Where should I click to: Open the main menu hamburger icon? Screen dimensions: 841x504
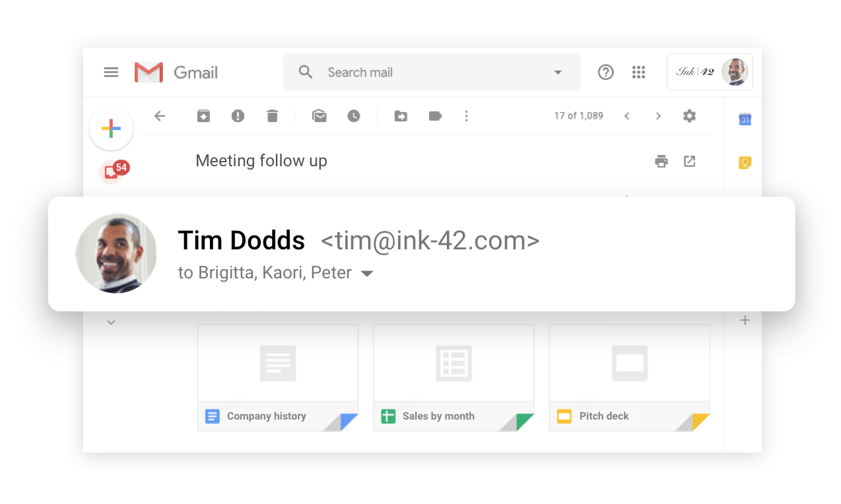111,73
